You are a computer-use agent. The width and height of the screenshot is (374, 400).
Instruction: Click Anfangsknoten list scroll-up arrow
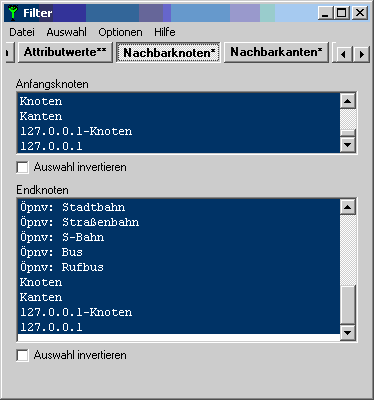(x=348, y=101)
